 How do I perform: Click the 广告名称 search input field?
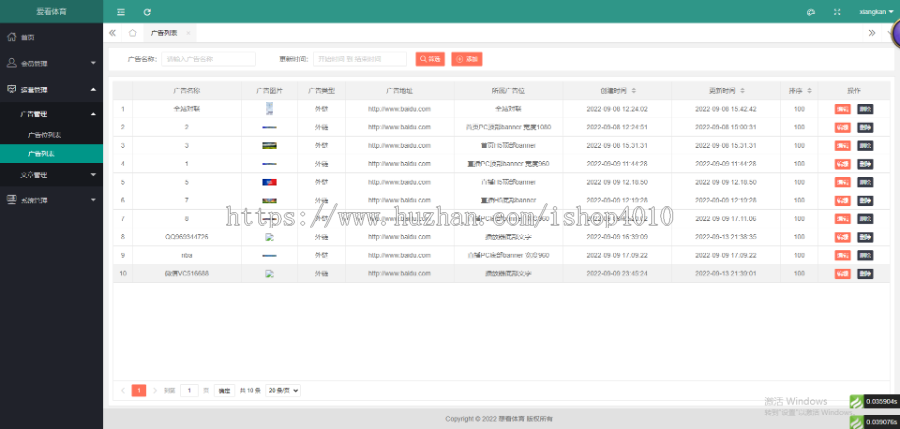point(208,59)
